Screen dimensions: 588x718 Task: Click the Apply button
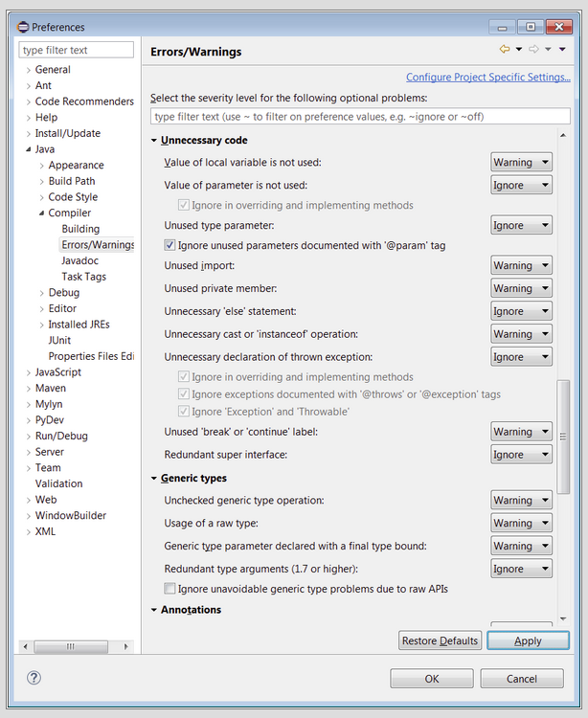527,640
